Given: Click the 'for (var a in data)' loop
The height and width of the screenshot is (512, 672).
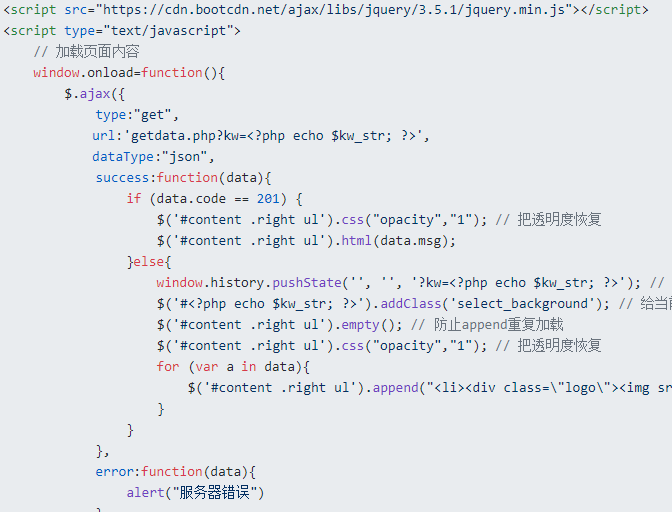Looking at the screenshot, I should click(x=233, y=367).
